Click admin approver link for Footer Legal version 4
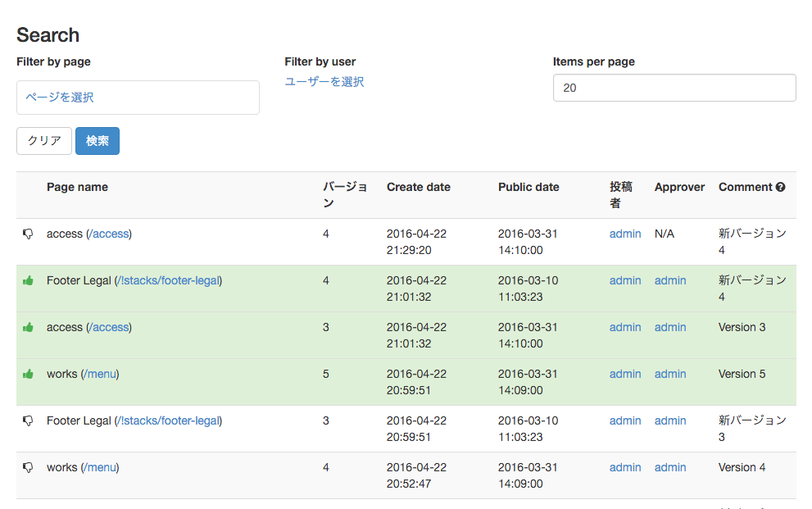This screenshot has width=812, height=509. pyautogui.click(x=670, y=280)
